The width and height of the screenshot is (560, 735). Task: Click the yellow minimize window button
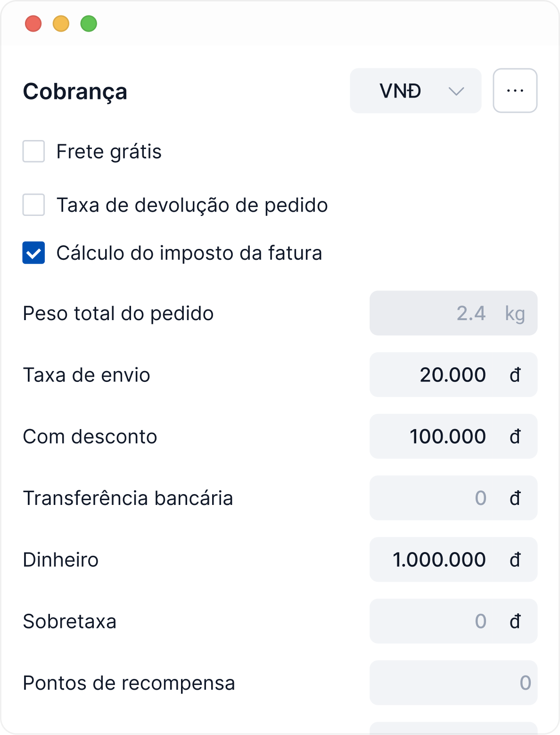pyautogui.click(x=61, y=24)
